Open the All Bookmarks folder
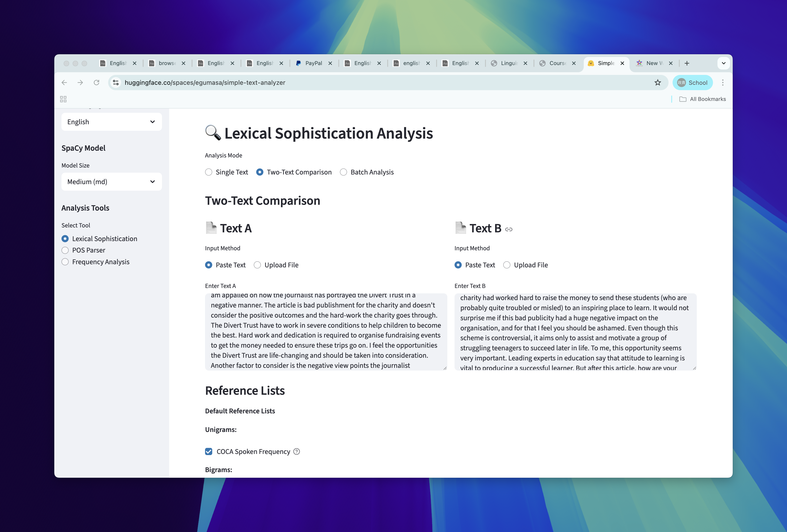 click(x=703, y=99)
